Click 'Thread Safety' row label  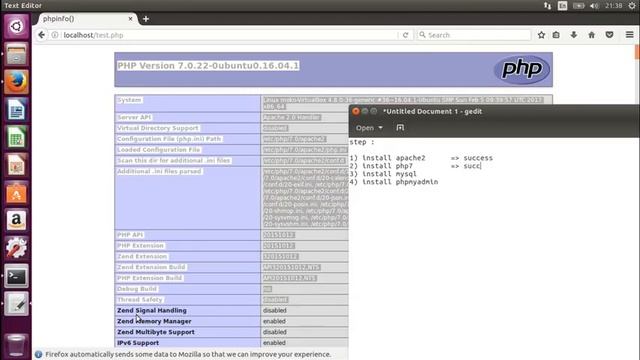(139, 300)
